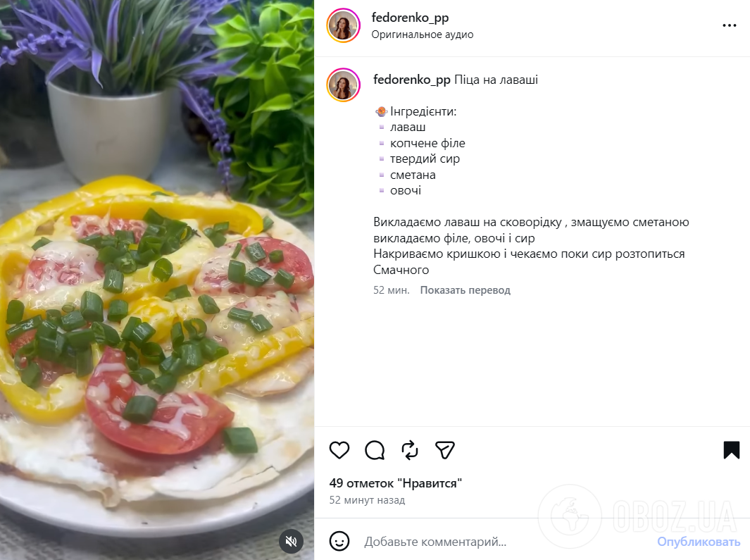Unmute the video with speaker icon

(292, 541)
